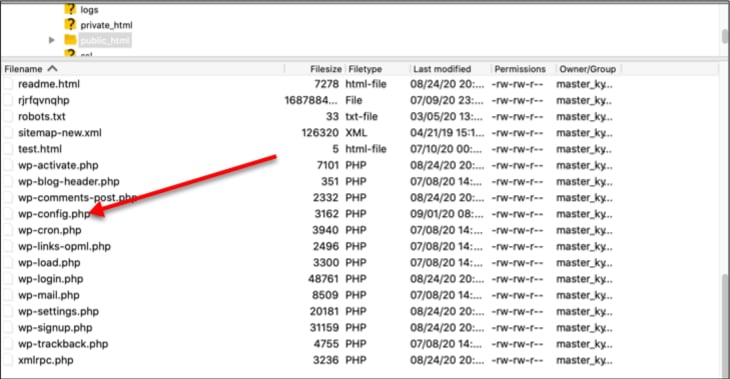
Task: Click the folder tree vertical scrollbar
Action: click(x=725, y=36)
